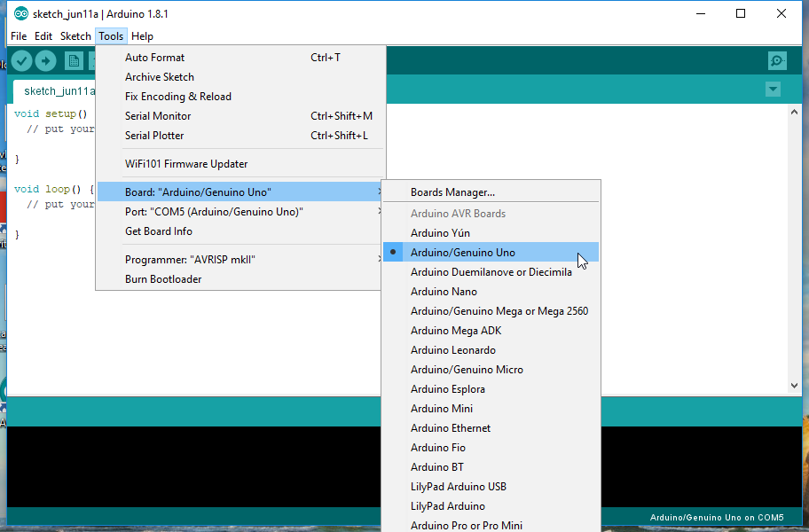Open the Sketch menu
This screenshot has width=809, height=532.
pyautogui.click(x=75, y=36)
